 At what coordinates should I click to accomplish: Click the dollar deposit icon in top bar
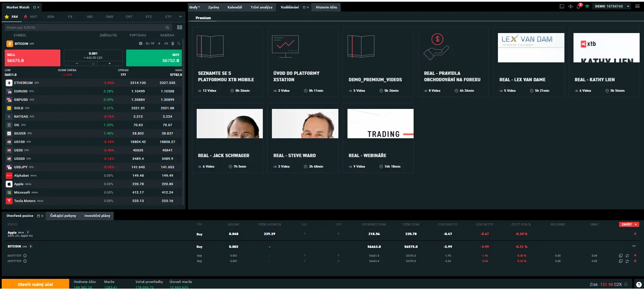pos(570,6)
